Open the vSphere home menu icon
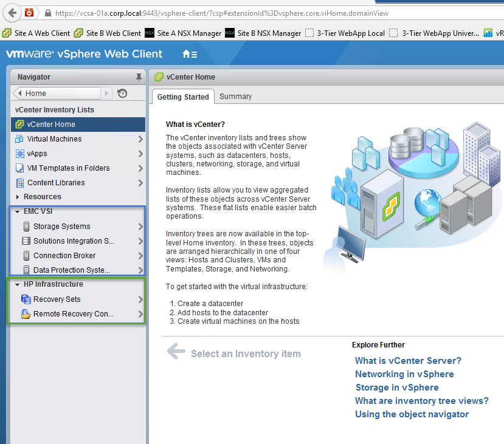 pos(190,54)
